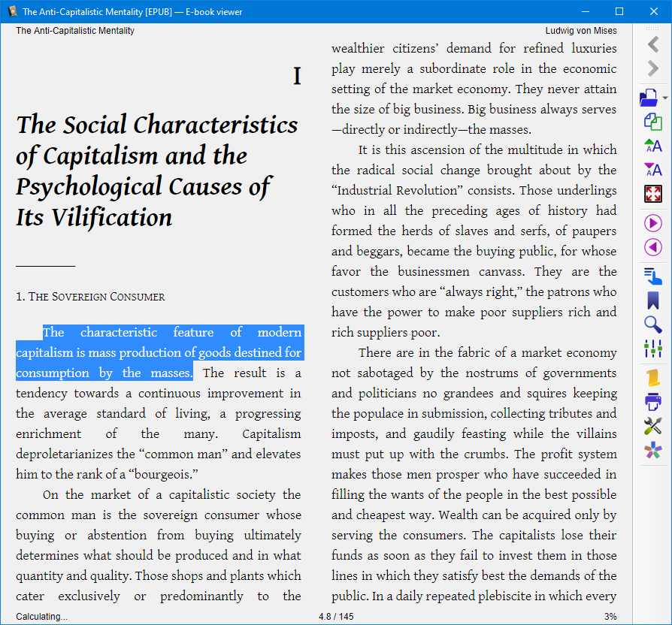Open viewer preferences sliders icon

pyautogui.click(x=652, y=349)
